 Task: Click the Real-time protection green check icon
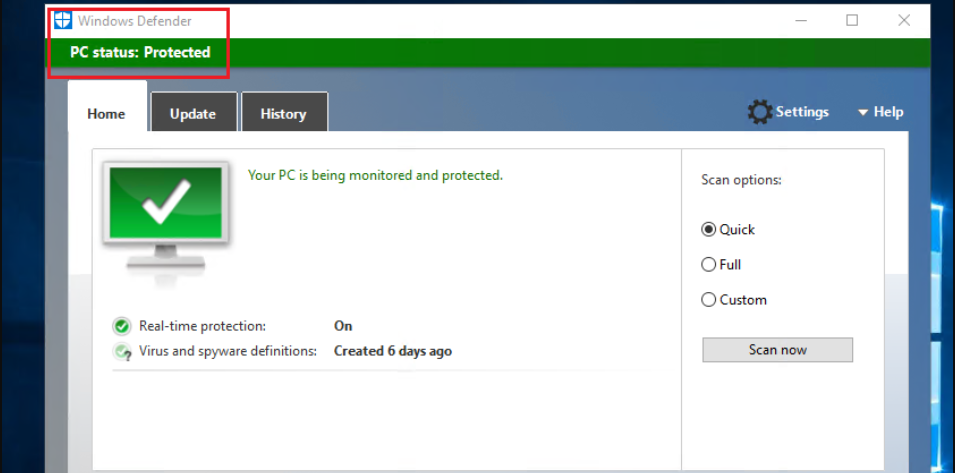(122, 326)
